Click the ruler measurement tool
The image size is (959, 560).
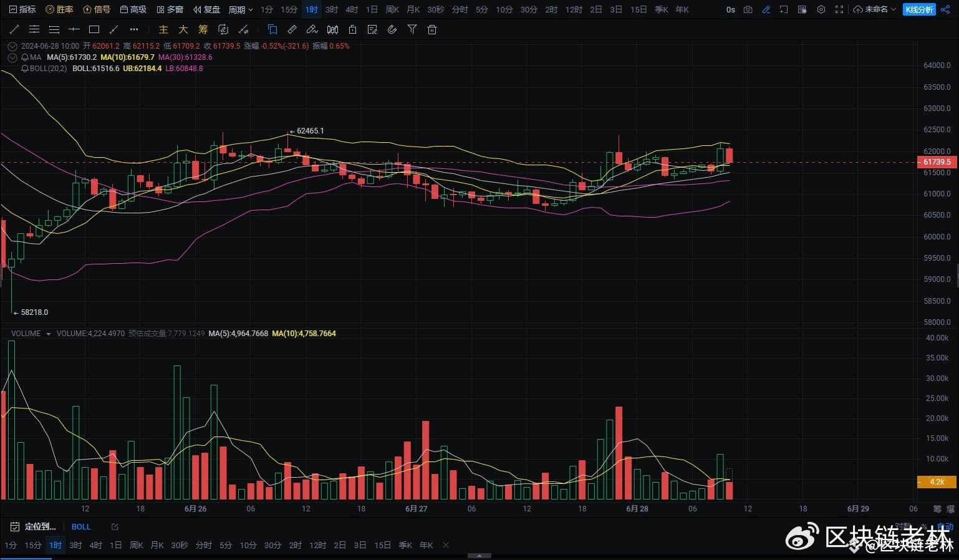coord(292,29)
